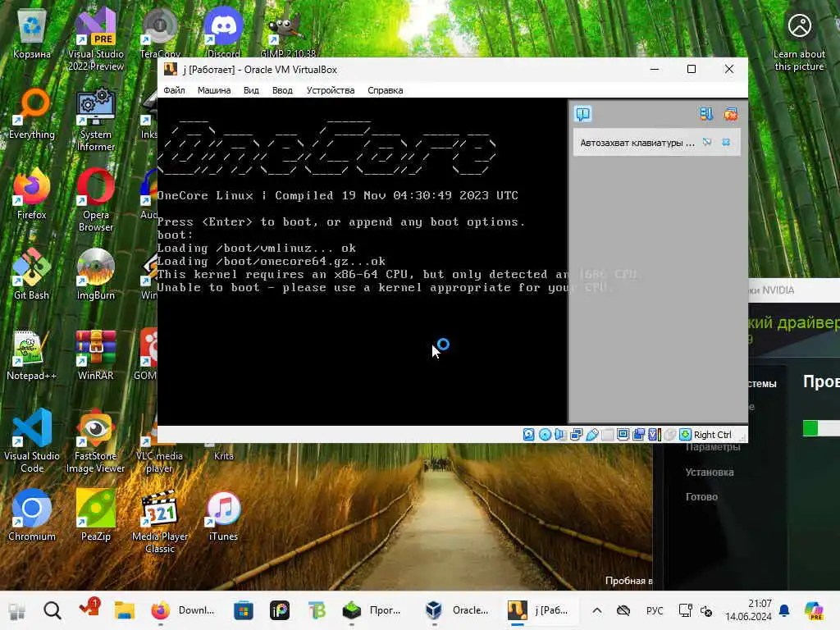This screenshot has width=840, height=630.
Task: Close the Автозахват клавиатуры notification
Action: pos(726,142)
